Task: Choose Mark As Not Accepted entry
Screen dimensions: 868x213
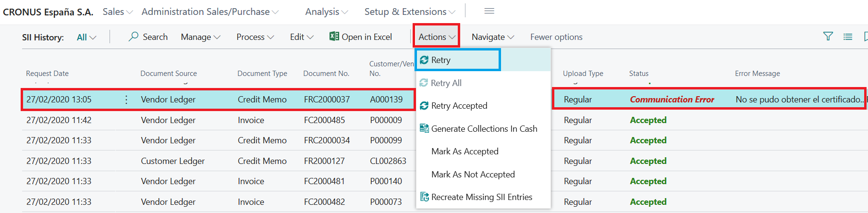Action: tap(473, 175)
